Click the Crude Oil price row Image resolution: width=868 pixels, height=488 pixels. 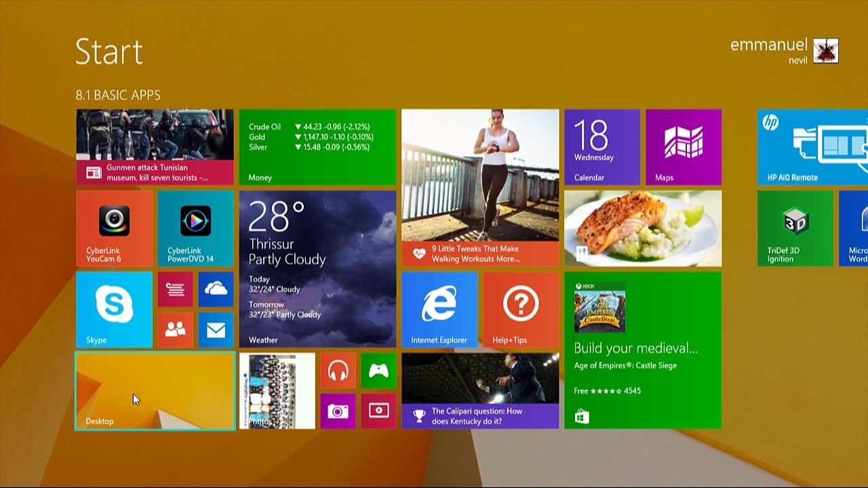(309, 127)
